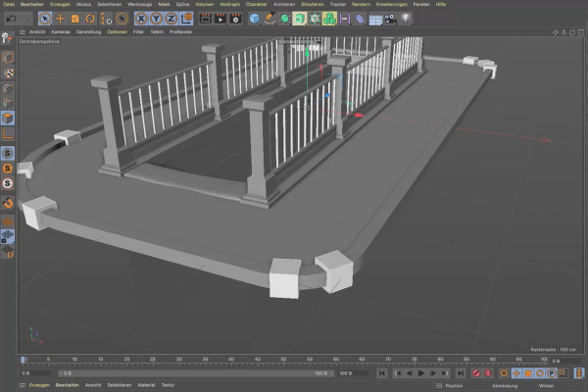Click the Undo arrow icon
This screenshot has height=392, width=588.
click(11, 19)
